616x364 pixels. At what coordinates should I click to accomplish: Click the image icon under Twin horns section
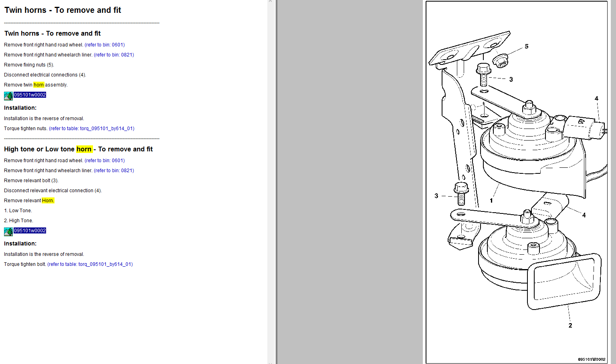8,96
